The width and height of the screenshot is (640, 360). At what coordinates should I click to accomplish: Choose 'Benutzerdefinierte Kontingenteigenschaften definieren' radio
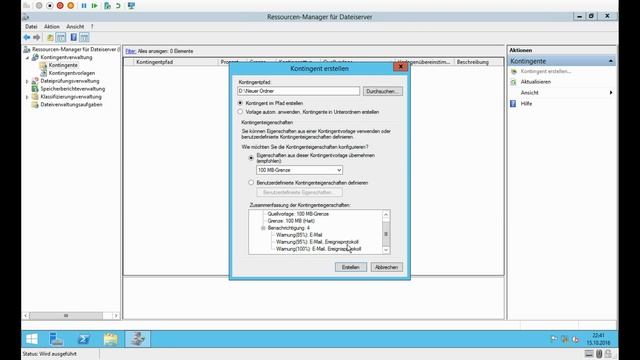point(251,182)
